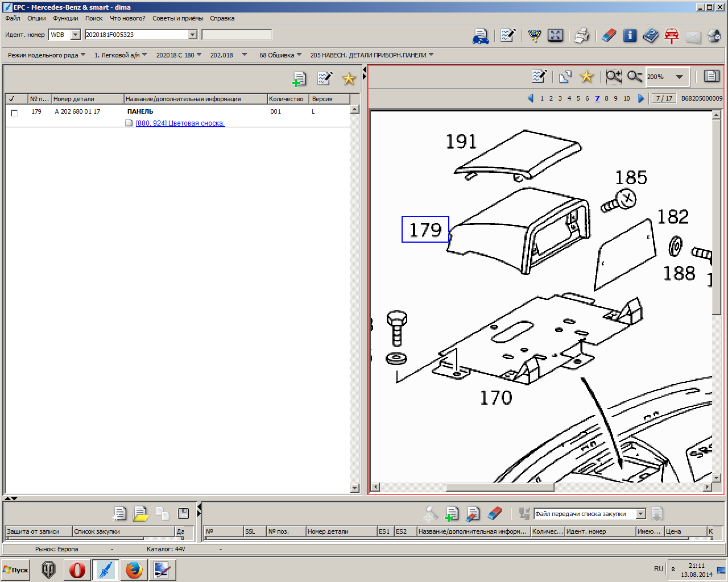Click the new shopping list icon

[x=119, y=514]
